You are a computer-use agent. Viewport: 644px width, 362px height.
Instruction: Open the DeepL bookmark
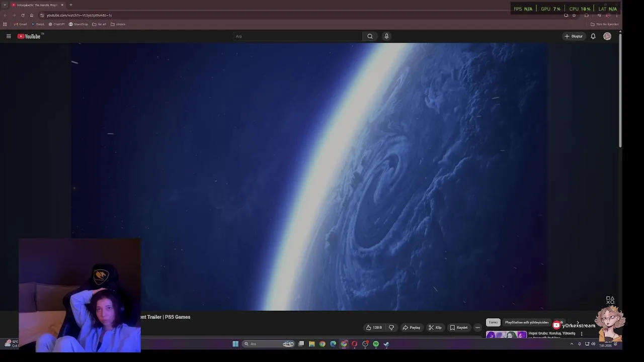tap(38, 24)
